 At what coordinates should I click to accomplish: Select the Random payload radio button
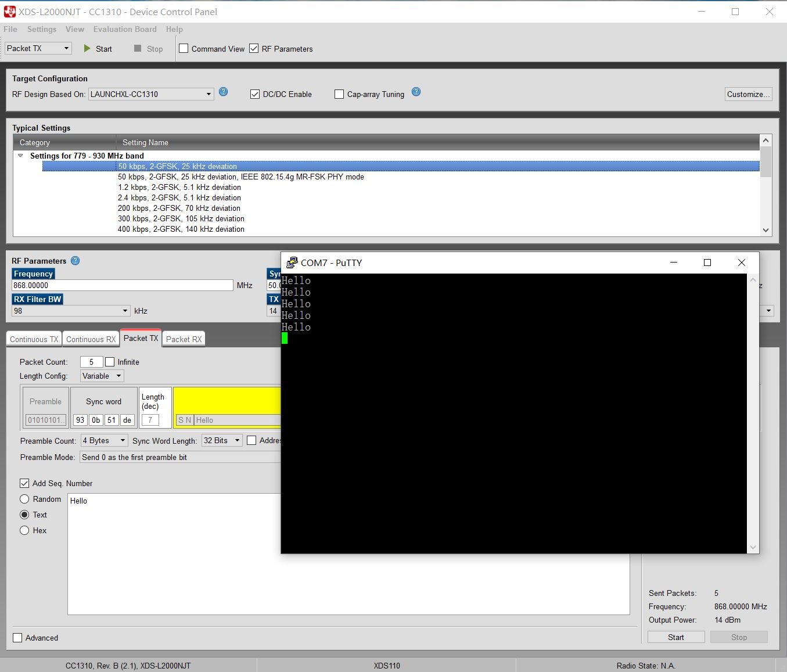tap(24, 499)
